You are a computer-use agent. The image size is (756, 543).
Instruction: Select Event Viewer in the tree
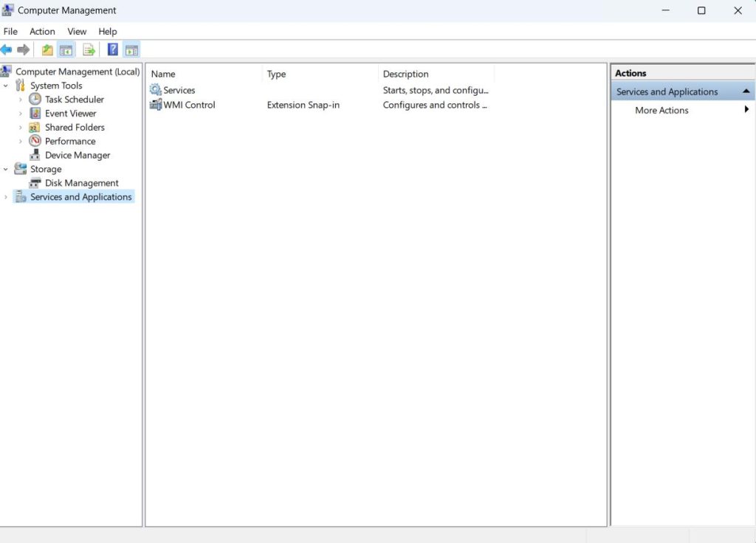pyautogui.click(x=70, y=113)
